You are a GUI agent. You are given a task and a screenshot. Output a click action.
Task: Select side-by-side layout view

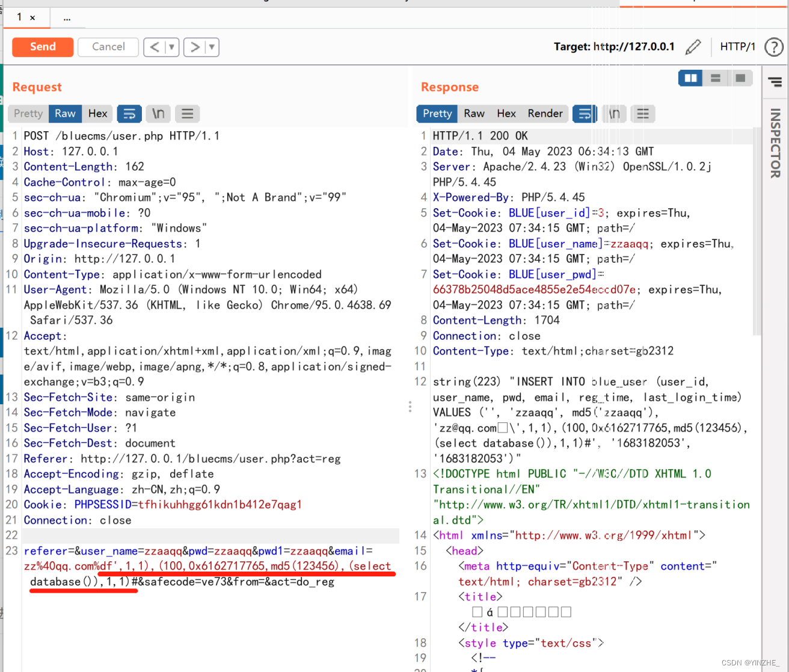[690, 78]
